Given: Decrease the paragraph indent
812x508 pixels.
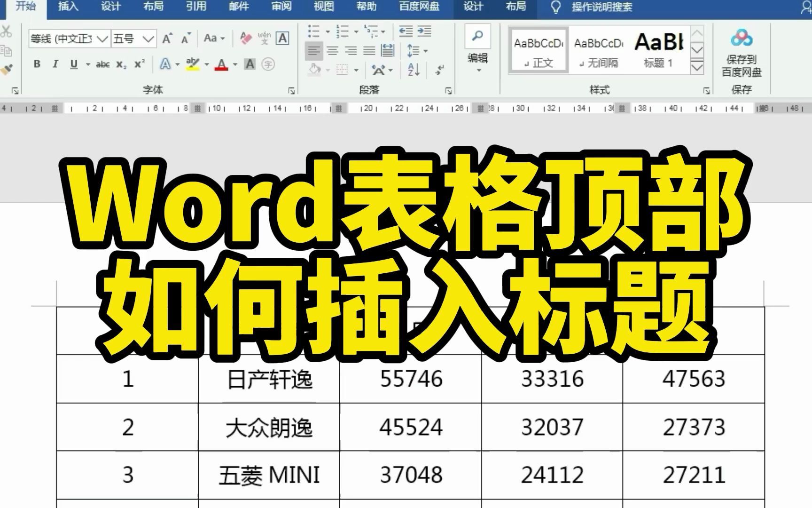Looking at the screenshot, I should 406,32.
